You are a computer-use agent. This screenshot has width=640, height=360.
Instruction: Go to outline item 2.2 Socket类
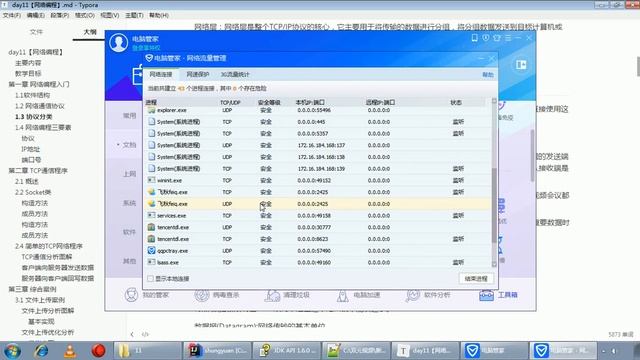tap(33, 192)
